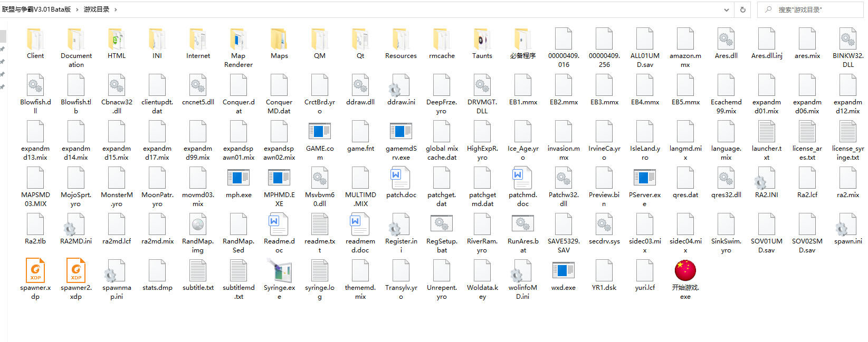868x342 pixels.
Task: Select the file named amazon.mmx
Action: [685, 49]
